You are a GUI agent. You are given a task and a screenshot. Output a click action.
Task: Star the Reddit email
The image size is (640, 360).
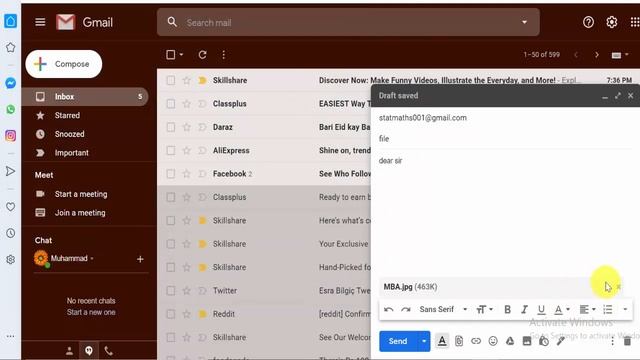(187, 314)
